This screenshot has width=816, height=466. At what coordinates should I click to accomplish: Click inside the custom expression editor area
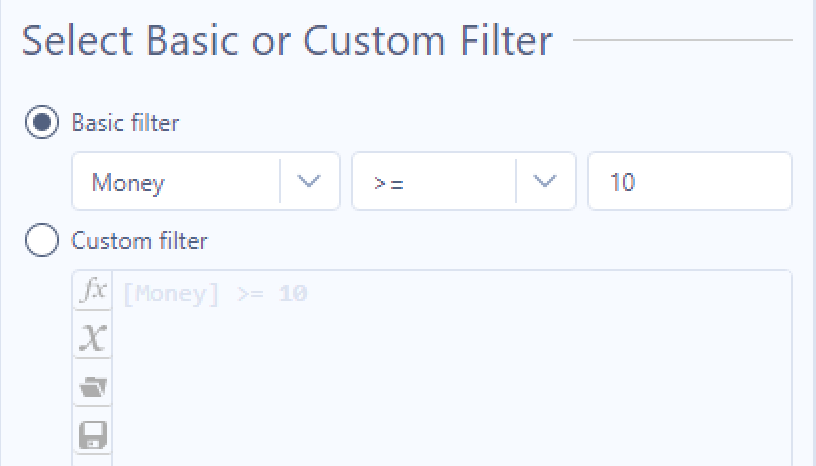(452, 368)
